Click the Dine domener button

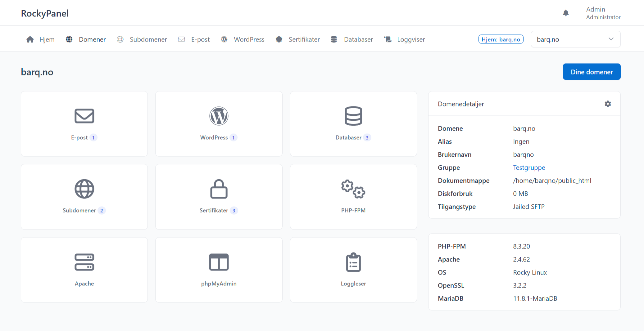point(592,72)
